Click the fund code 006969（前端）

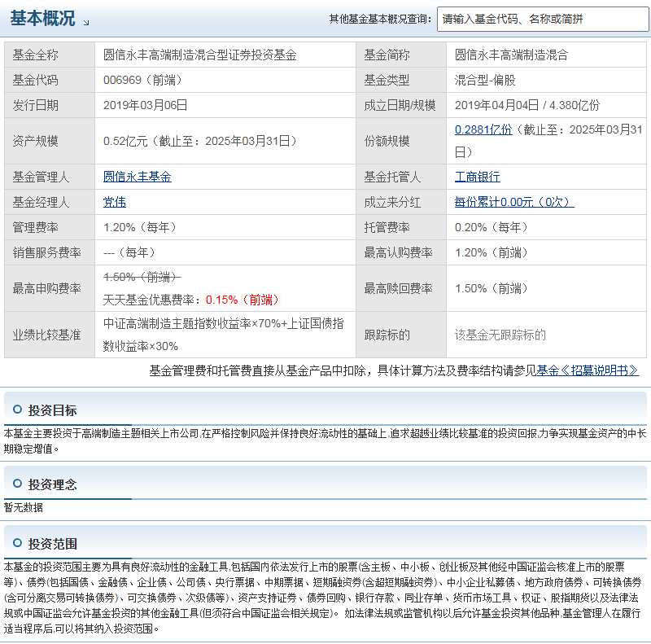[142, 80]
